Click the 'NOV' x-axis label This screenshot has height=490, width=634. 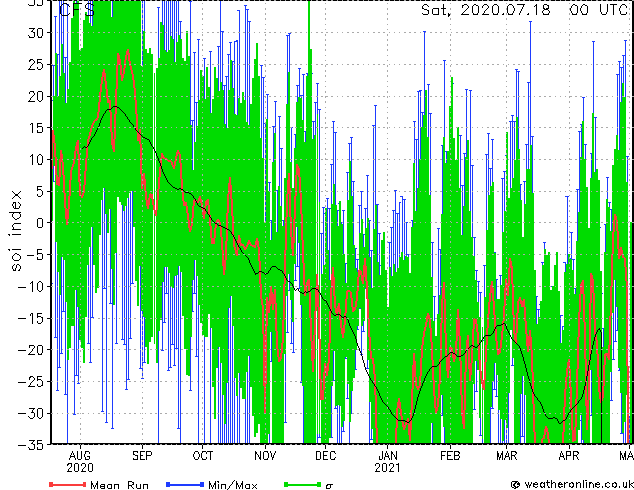[265, 456]
